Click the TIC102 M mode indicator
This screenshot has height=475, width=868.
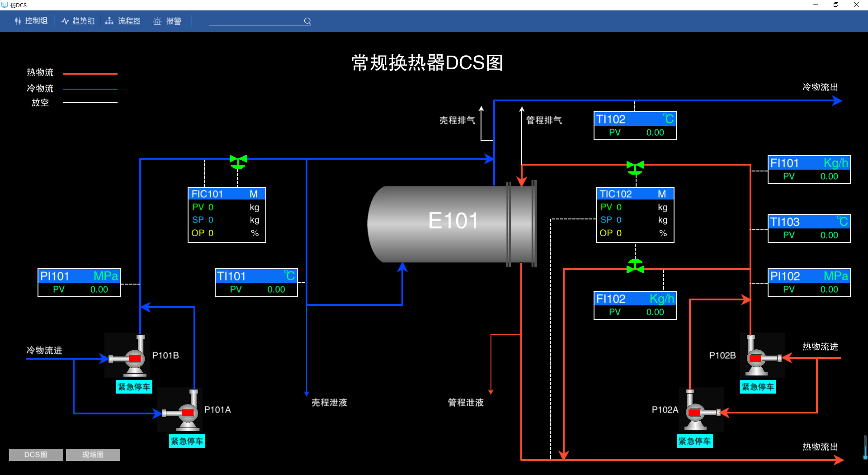(x=662, y=194)
